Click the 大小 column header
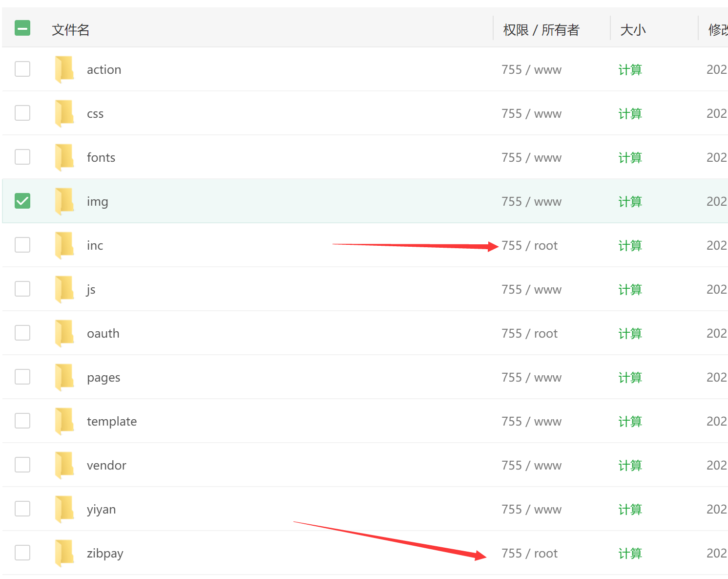728x579 pixels. pos(633,30)
